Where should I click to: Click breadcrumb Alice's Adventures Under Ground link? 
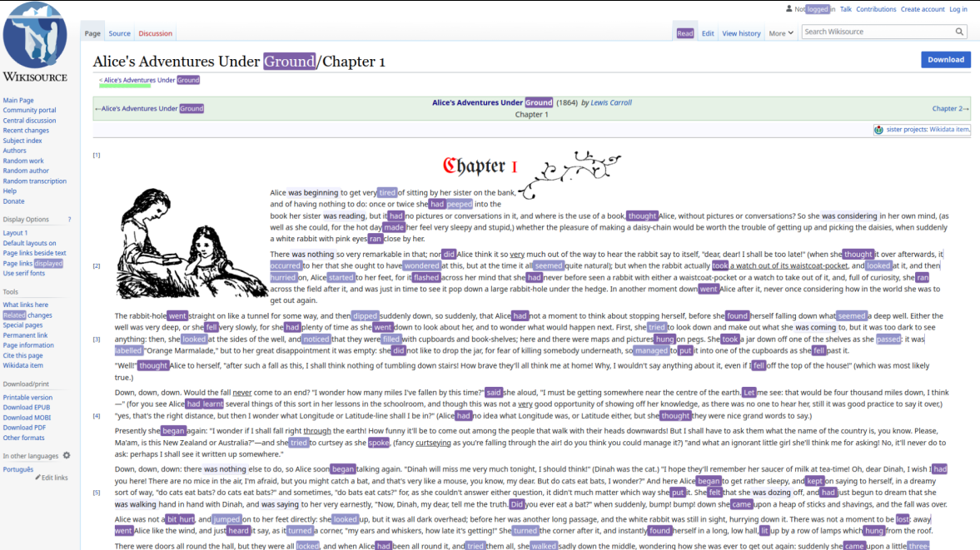(x=152, y=80)
